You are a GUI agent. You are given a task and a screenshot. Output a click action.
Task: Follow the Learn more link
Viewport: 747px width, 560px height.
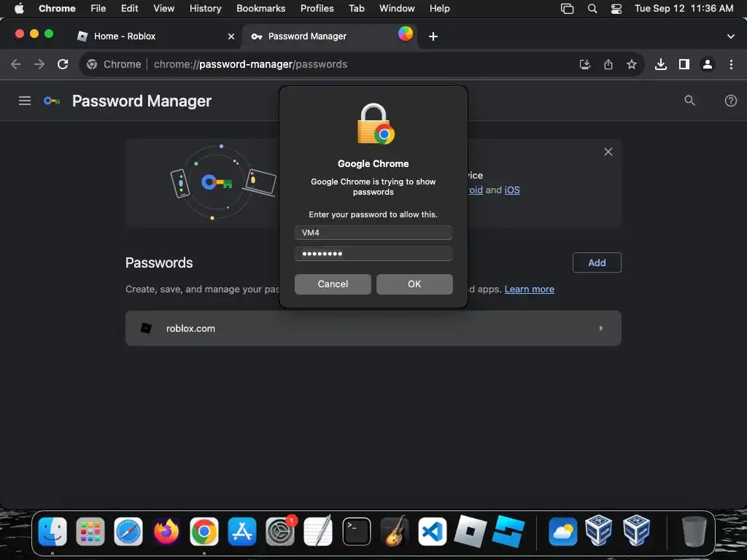click(x=530, y=289)
